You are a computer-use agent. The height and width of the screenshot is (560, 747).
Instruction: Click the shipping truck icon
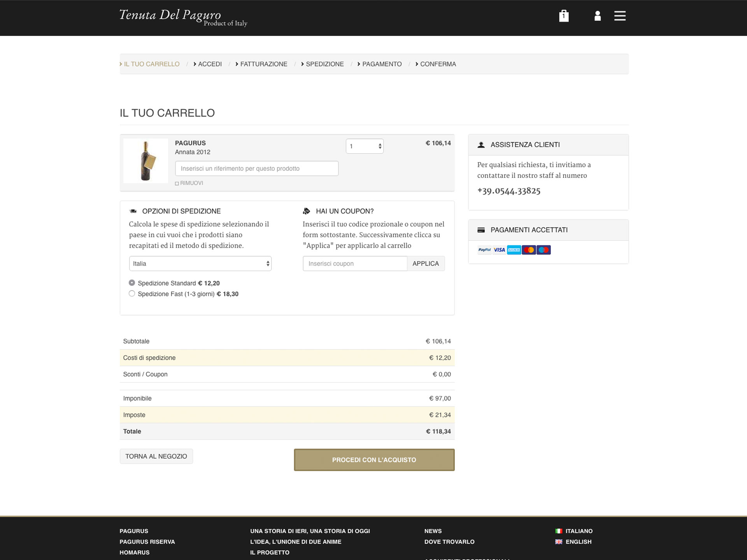coord(133,211)
